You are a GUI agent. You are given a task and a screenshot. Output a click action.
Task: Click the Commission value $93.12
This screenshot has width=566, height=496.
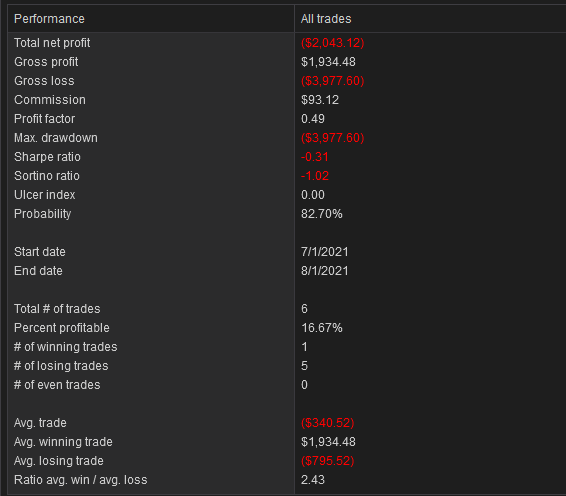click(320, 100)
